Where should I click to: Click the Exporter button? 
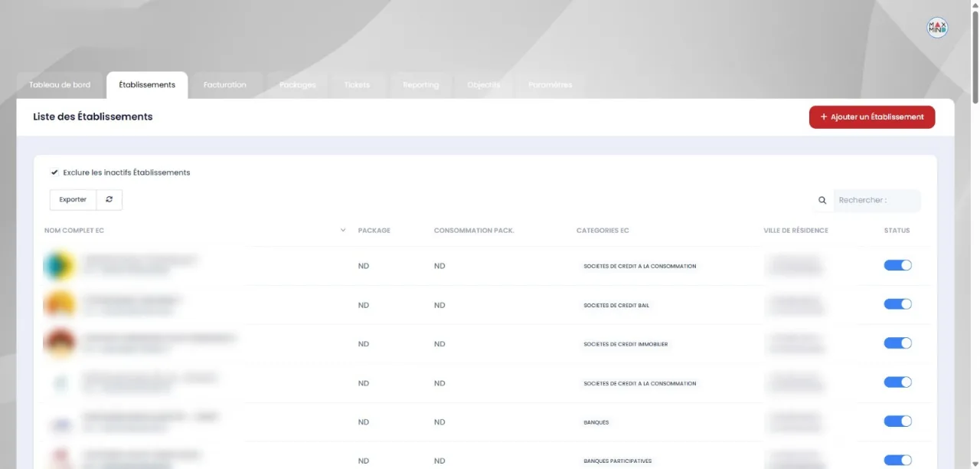[x=73, y=199]
